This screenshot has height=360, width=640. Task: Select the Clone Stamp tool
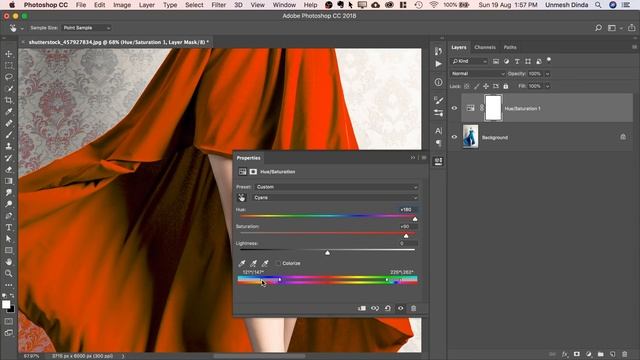[9, 146]
